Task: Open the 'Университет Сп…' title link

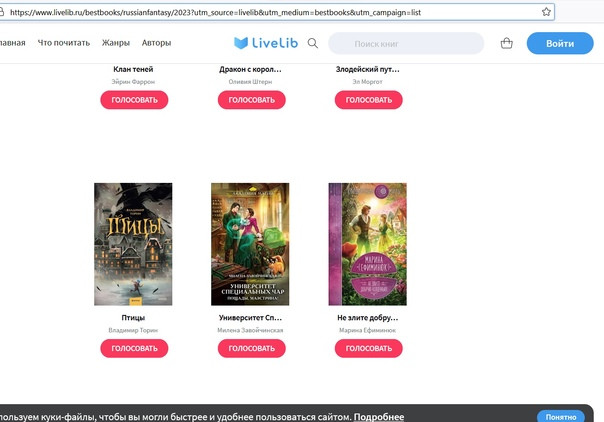Action: click(x=250, y=318)
